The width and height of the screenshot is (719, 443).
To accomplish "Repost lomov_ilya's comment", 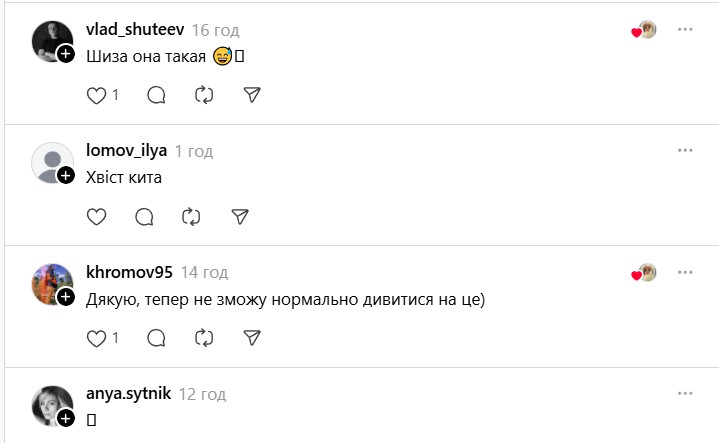I will coord(191,216).
